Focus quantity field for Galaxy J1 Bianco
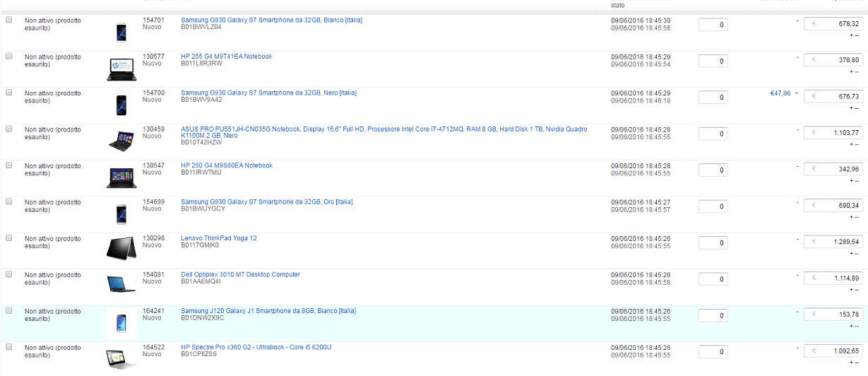Viewport: 868px width, 376px height. (x=713, y=315)
